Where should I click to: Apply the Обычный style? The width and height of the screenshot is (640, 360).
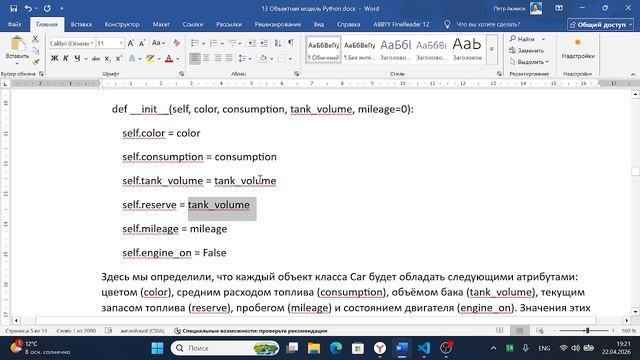point(323,49)
